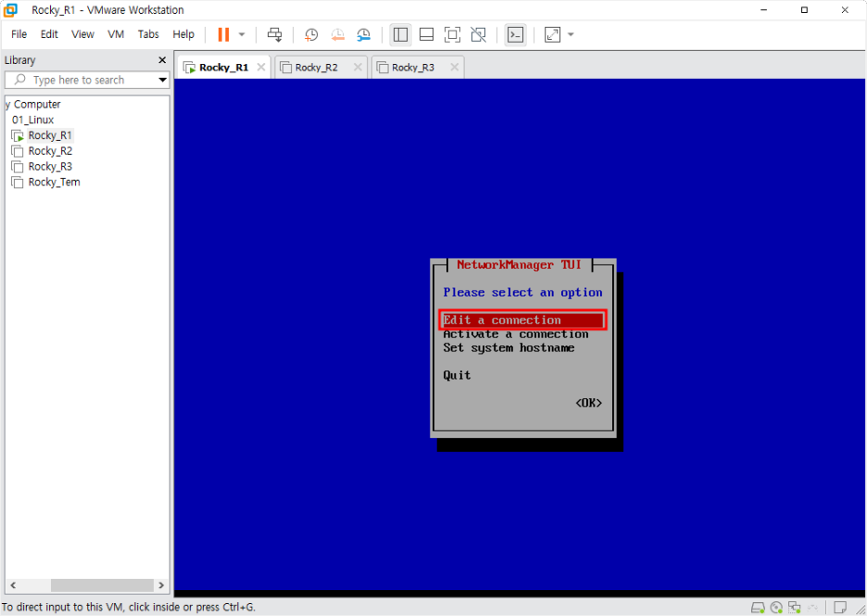The image size is (867, 616).
Task: Click the library horizontal scrollbar thumb
Action: 102,585
